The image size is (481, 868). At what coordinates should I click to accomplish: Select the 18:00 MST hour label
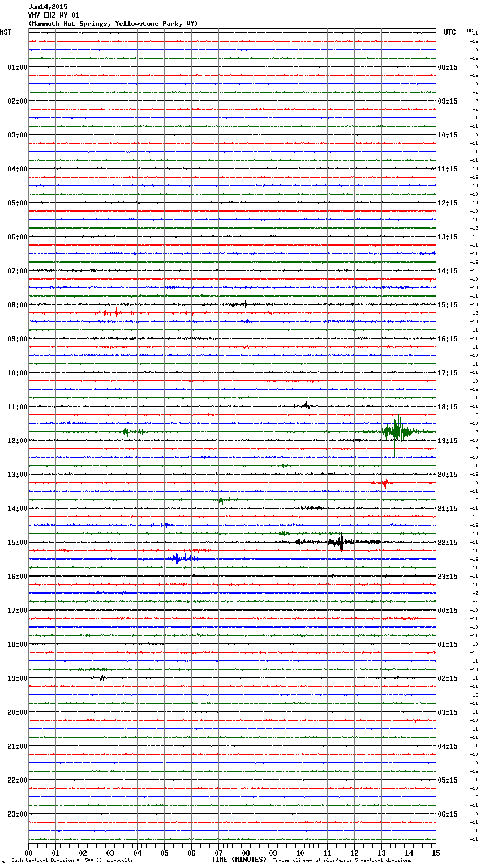17,644
